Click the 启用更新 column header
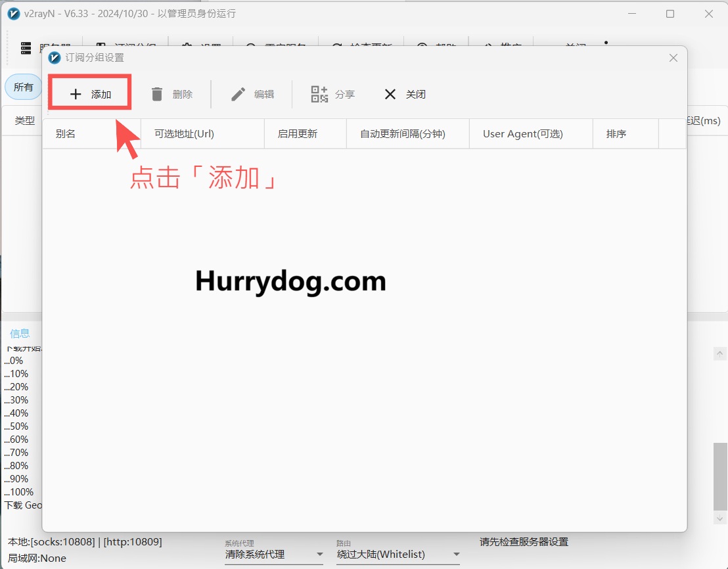This screenshot has height=569, width=728. tap(298, 133)
